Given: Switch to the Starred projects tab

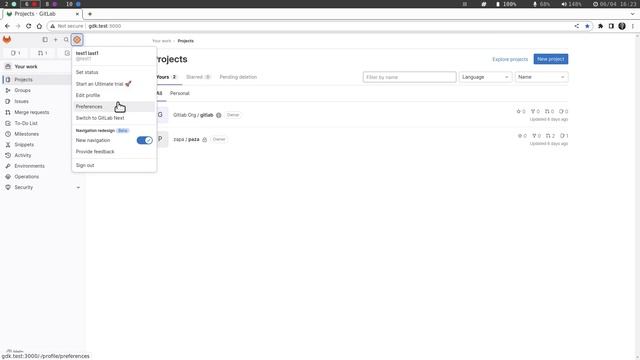Looking at the screenshot, I should coord(198,77).
